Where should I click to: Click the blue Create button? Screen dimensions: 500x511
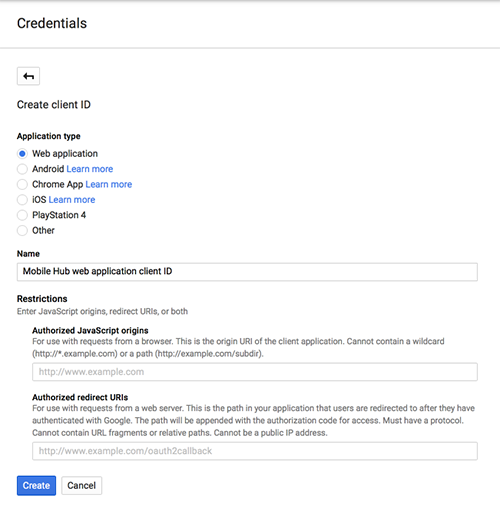tap(36, 485)
